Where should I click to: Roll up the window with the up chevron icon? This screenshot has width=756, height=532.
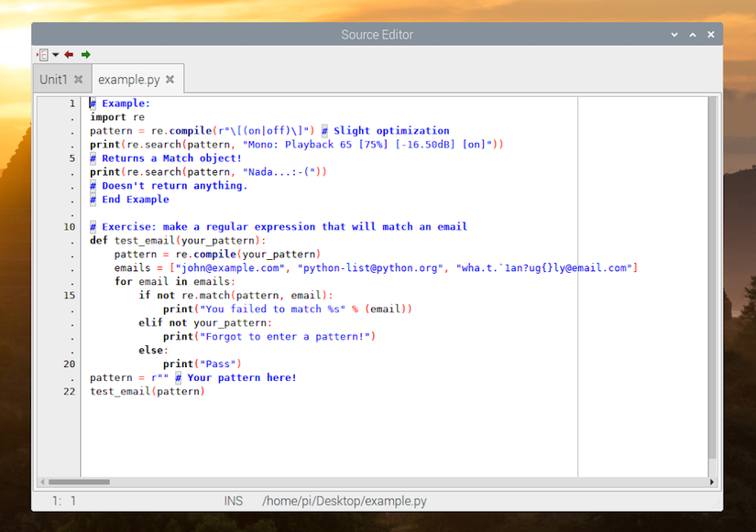[x=692, y=34]
